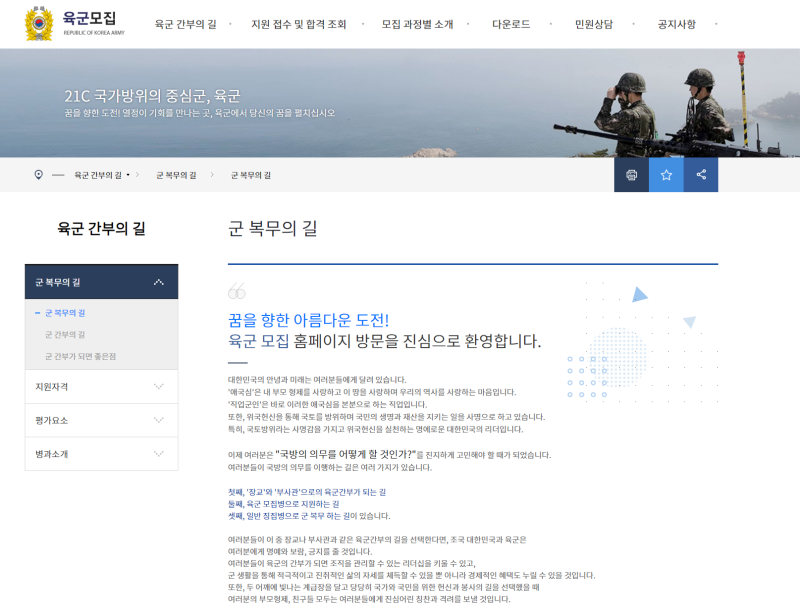The height and width of the screenshot is (616, 800).
Task: Click the star bookmark icon
Action: (x=665, y=173)
